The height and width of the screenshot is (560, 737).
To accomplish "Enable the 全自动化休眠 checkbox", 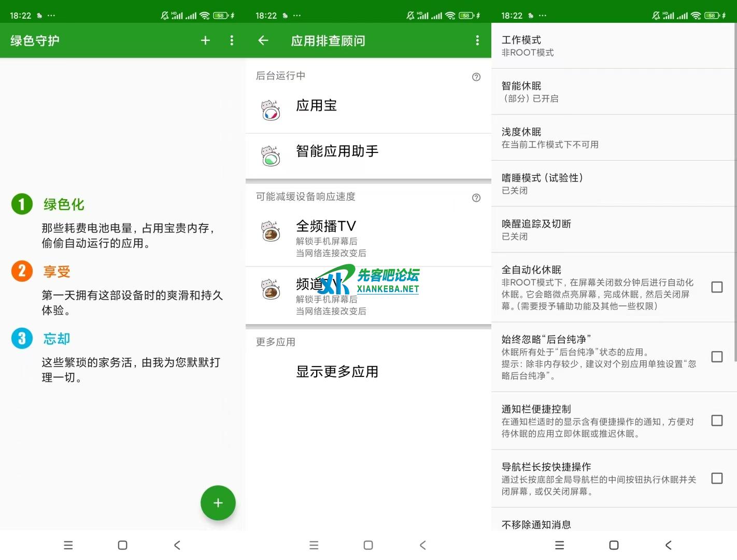I will pos(717,287).
